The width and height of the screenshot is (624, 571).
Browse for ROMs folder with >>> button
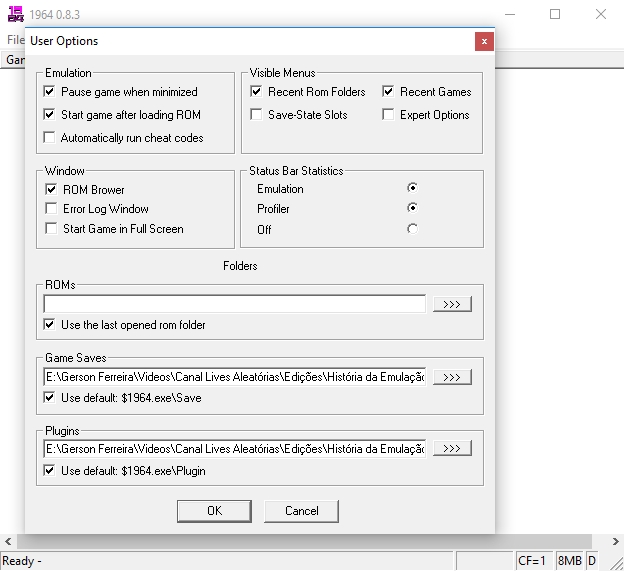coord(452,304)
